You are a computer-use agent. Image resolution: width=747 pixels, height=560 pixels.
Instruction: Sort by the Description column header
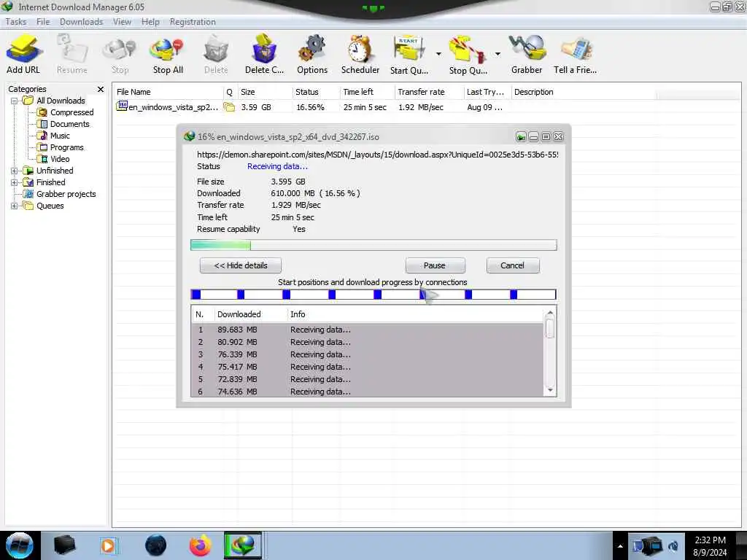point(584,92)
